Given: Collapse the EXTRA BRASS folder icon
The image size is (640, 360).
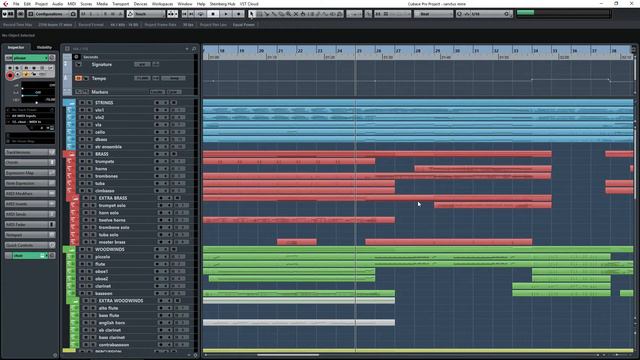Looking at the screenshot, I should [76, 198].
